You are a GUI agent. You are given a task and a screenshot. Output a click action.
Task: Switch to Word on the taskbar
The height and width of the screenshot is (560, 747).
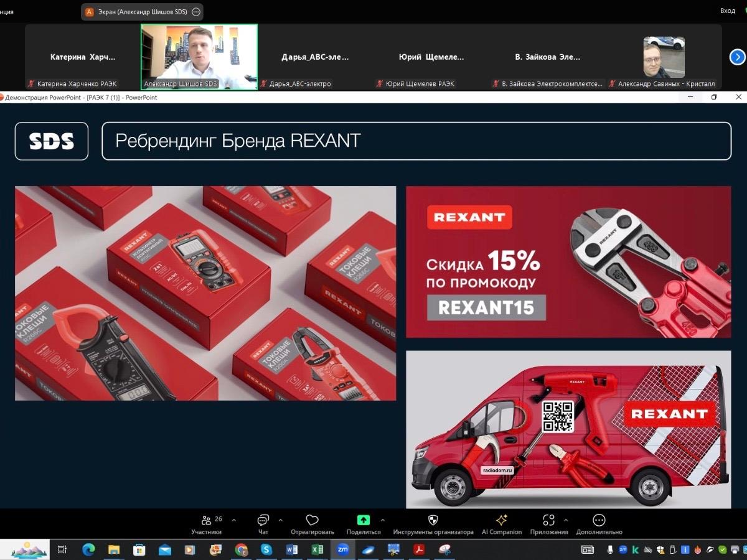pos(292,549)
